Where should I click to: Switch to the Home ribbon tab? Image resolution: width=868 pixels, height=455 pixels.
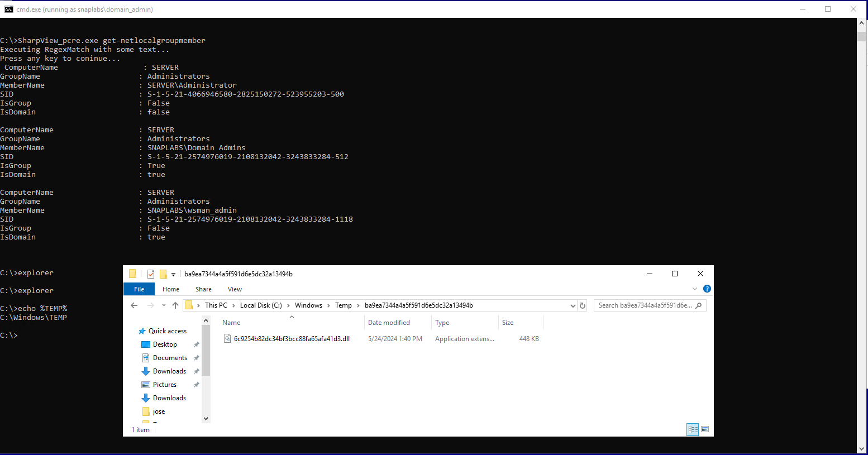click(x=171, y=289)
